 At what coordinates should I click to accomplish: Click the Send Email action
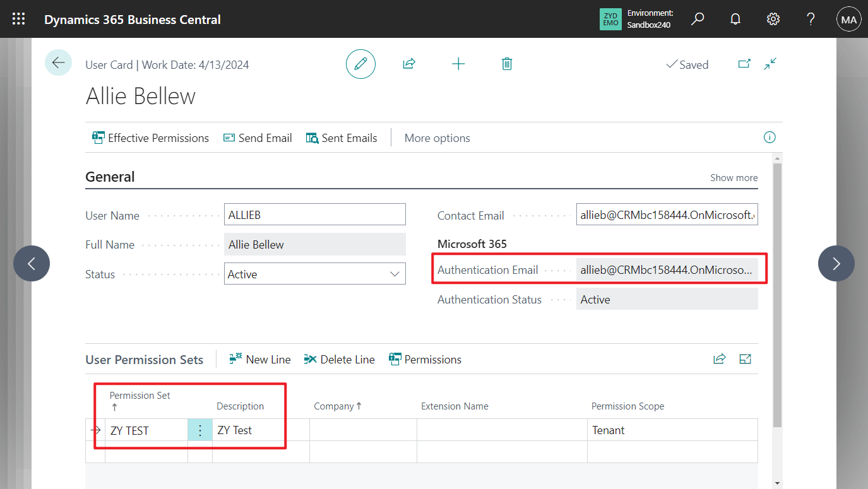click(x=257, y=138)
